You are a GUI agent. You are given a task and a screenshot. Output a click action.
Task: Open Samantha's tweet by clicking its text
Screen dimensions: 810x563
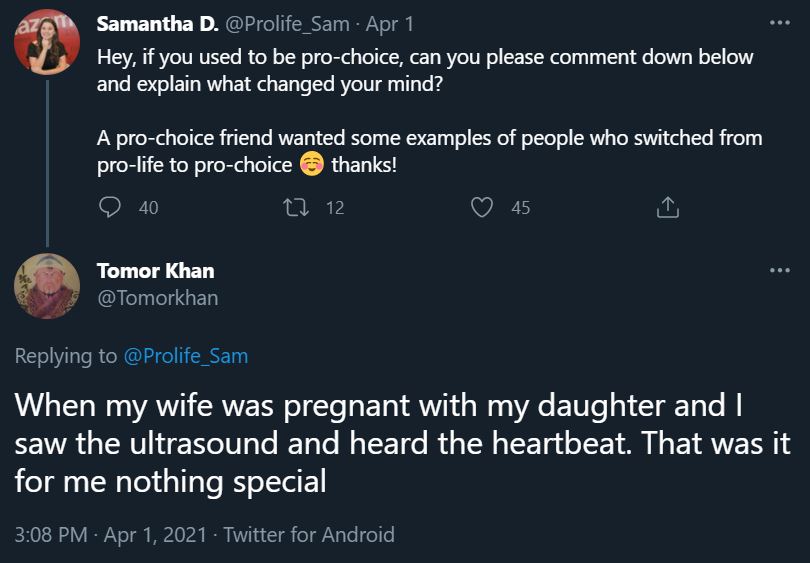pyautogui.click(x=425, y=71)
